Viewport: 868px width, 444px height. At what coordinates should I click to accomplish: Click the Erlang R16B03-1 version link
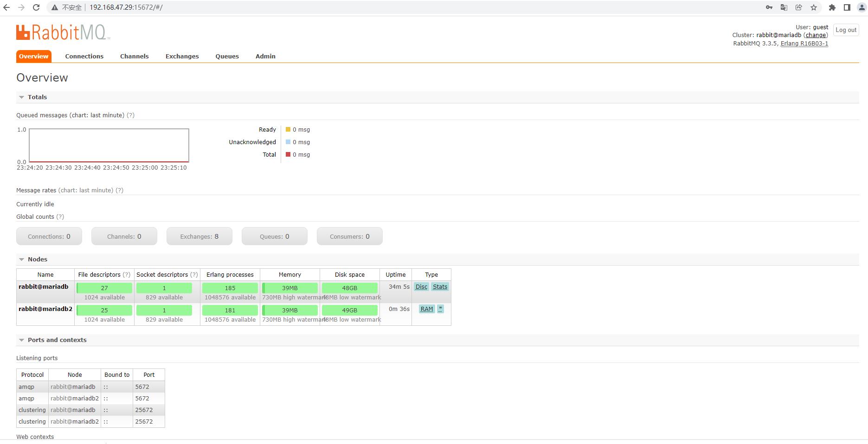tap(804, 44)
